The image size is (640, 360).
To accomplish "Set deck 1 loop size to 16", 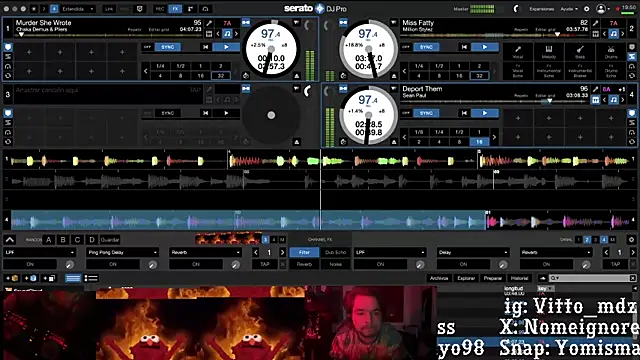I will (x=200, y=76).
